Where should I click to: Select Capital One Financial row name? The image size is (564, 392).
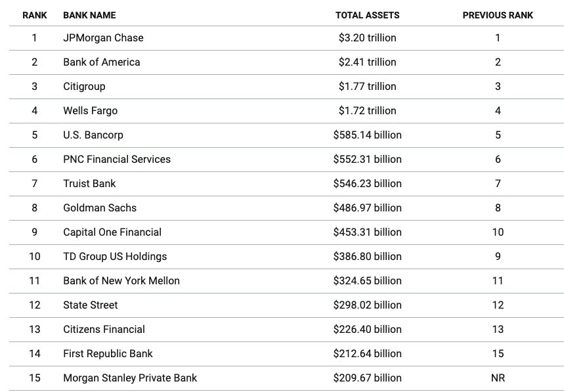[112, 232]
